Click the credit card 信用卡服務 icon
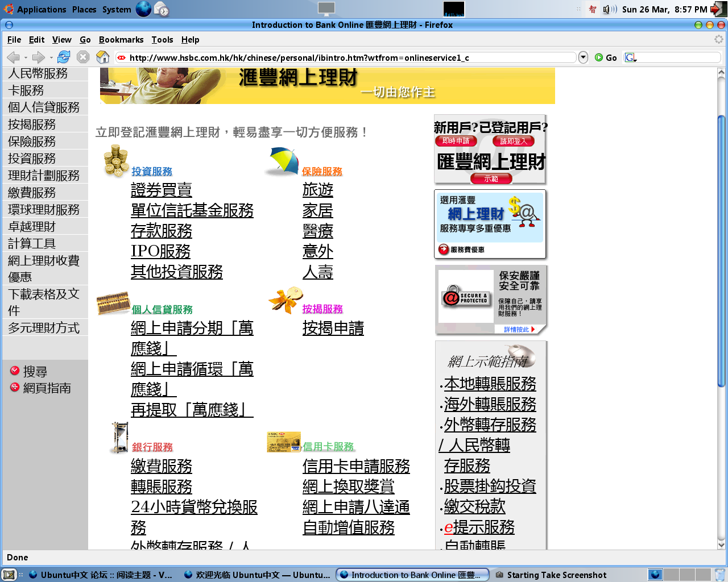The height and width of the screenshot is (582, 728). [284, 442]
